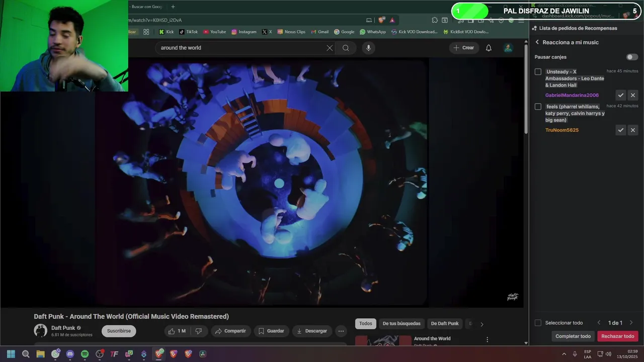Open Nexus Clips bookmark

[291, 32]
